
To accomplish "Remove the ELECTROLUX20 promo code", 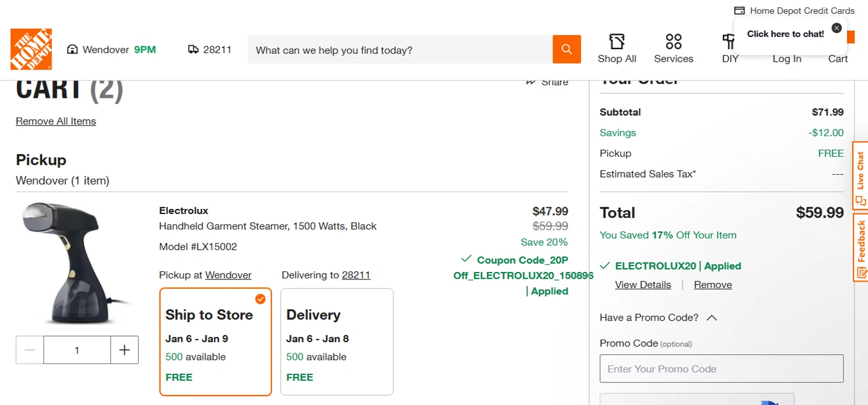I will tap(713, 285).
